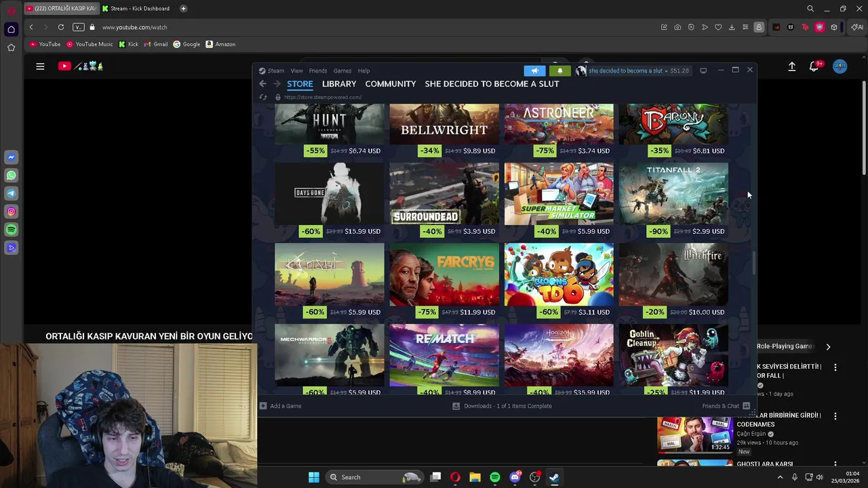
Task: Open the Games menu in Steam
Action: (342, 70)
